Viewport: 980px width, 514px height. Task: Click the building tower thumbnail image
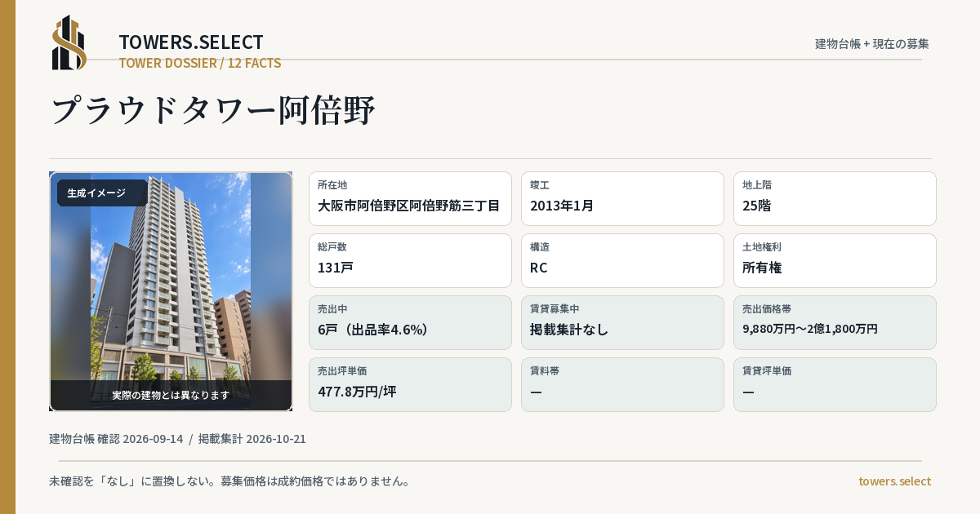pyautogui.click(x=171, y=291)
